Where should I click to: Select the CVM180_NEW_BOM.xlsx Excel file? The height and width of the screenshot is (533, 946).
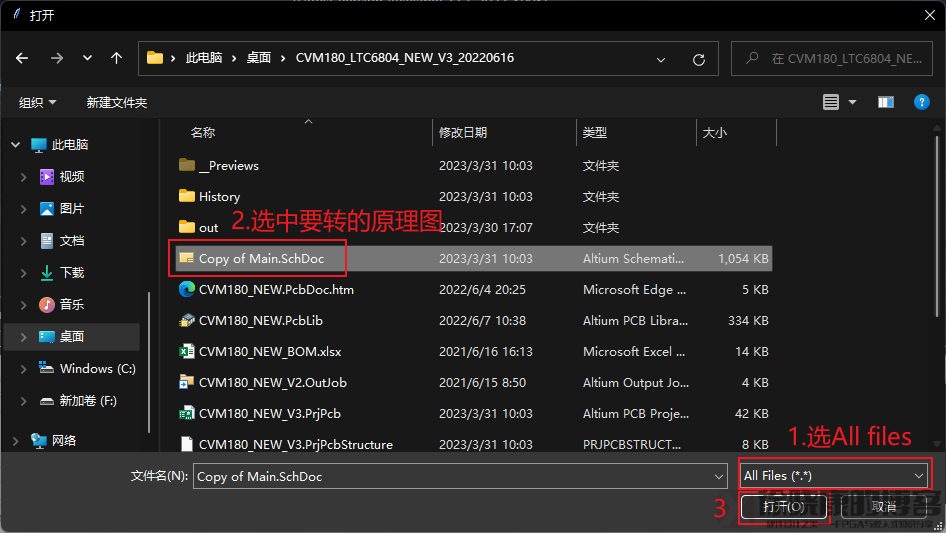(260, 352)
